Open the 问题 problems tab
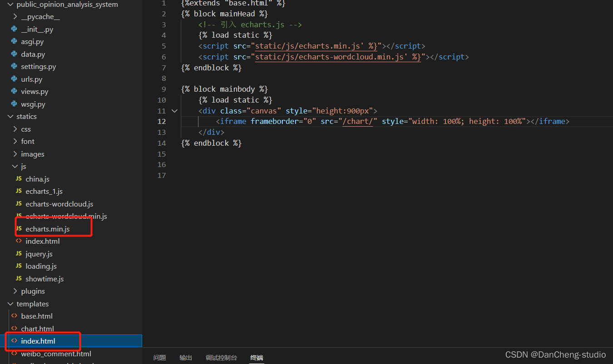613x364 pixels. [160, 358]
